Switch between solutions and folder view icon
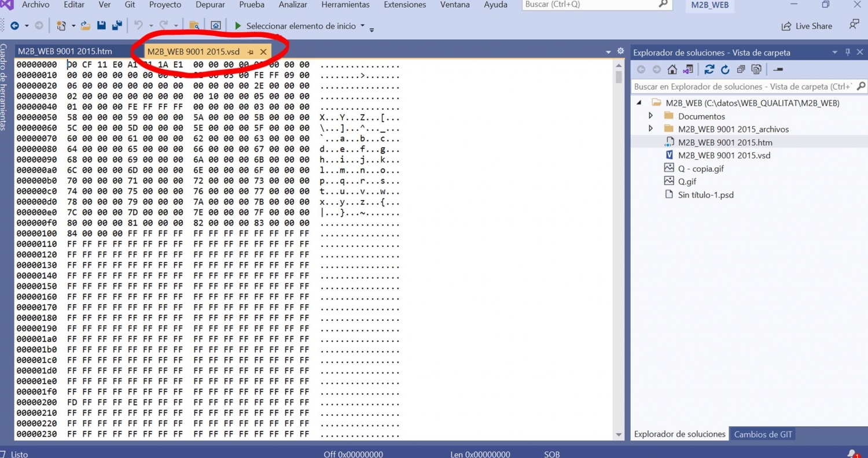Screen dimensions: 868x458 [688, 69]
